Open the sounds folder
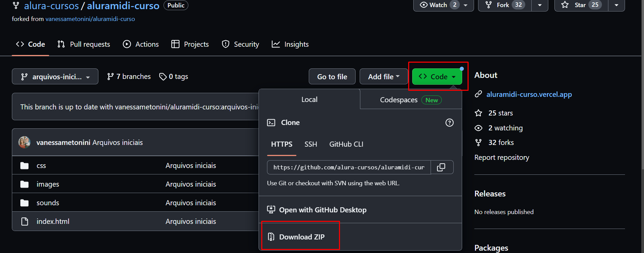The height and width of the screenshot is (253, 644). pos(48,203)
